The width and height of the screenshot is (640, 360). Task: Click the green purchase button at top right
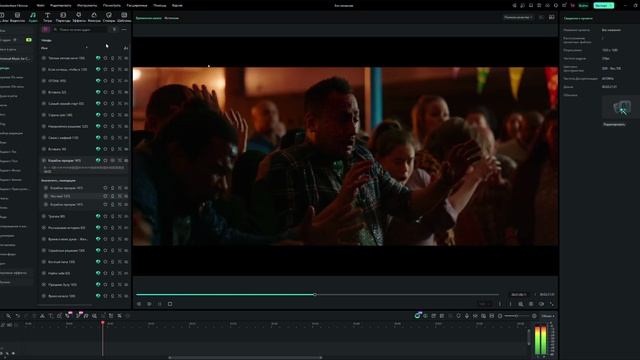[x=604, y=5]
